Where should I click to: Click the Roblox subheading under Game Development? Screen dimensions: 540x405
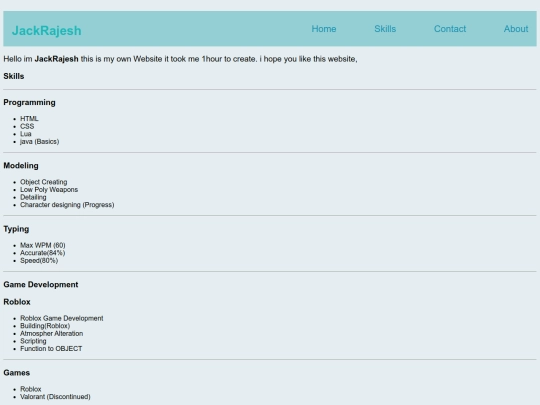(17, 302)
